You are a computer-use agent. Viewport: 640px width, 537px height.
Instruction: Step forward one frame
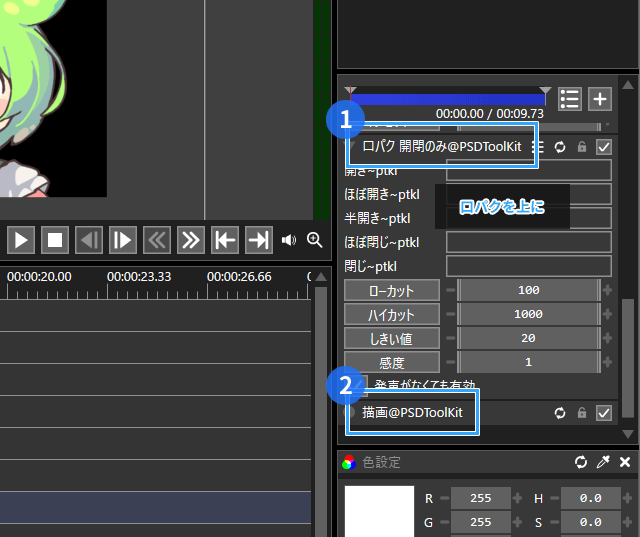pyautogui.click(x=123, y=240)
